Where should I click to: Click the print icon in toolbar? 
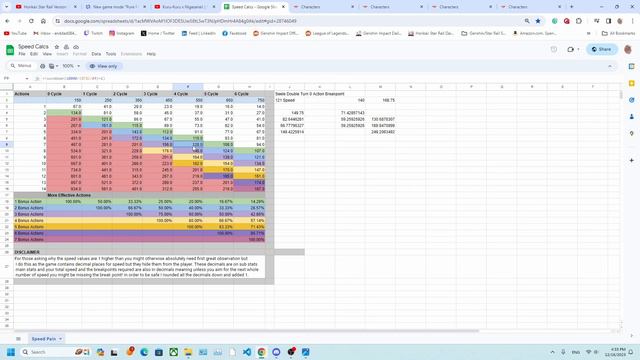click(42, 66)
